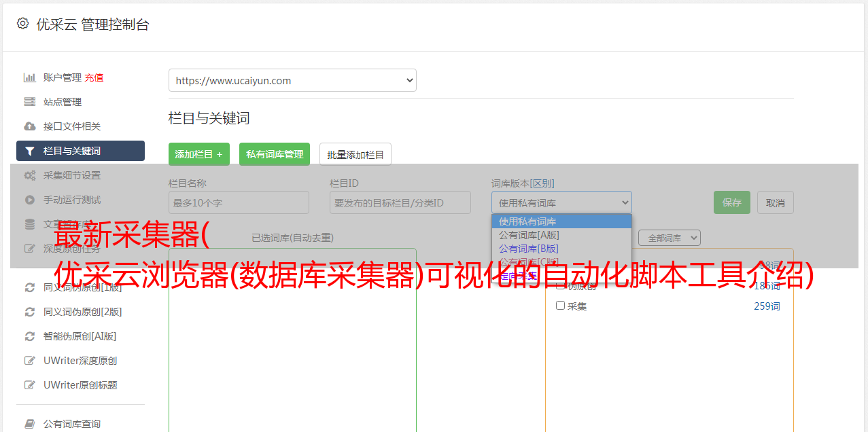Open the 全部词库 filter dropdown
Viewport: 868px width, 432px height.
[x=670, y=238]
